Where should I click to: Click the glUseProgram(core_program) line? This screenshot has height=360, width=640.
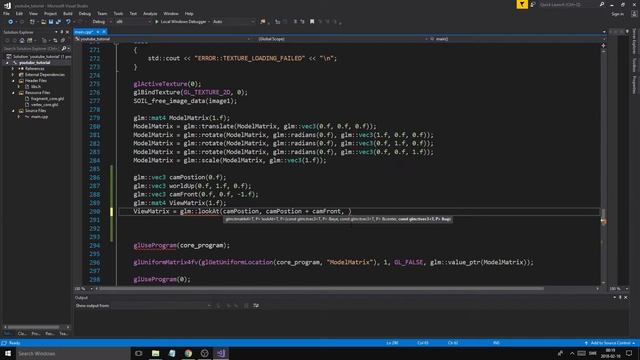182,245
